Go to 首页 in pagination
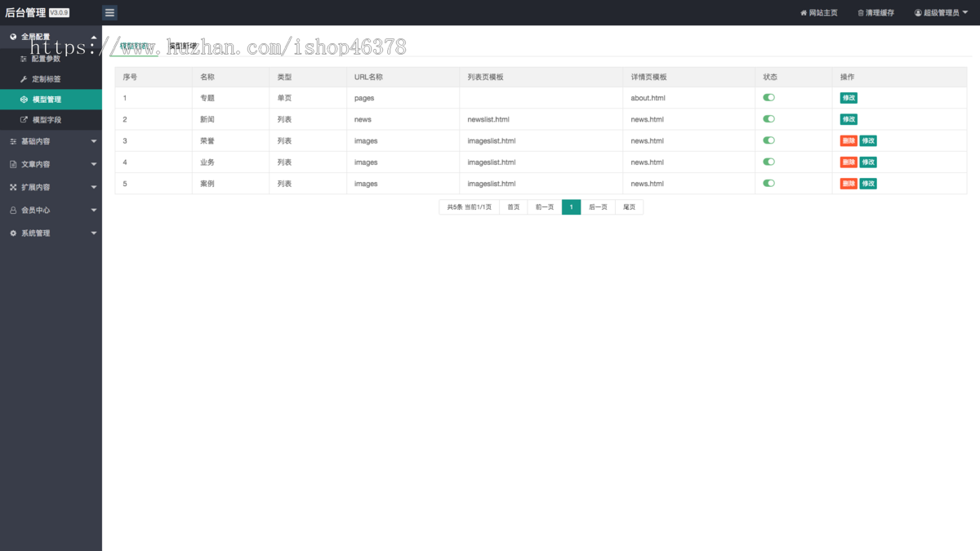 pos(513,207)
